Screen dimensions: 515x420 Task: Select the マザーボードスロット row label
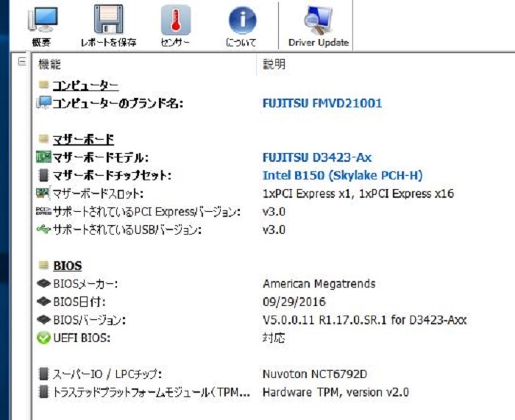98,193
